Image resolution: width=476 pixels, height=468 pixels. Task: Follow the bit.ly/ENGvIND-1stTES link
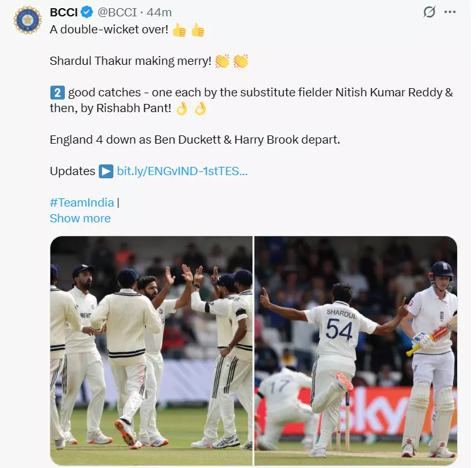point(182,171)
